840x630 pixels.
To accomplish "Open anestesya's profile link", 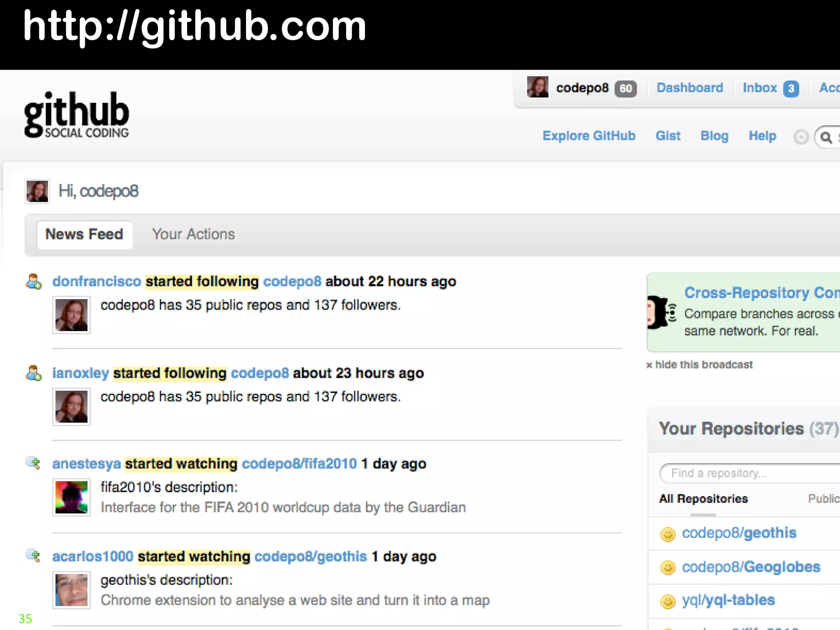I will coord(87,464).
